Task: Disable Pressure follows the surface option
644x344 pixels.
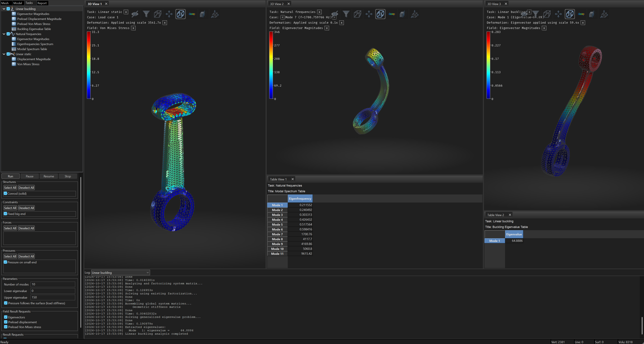Action: coord(6,303)
